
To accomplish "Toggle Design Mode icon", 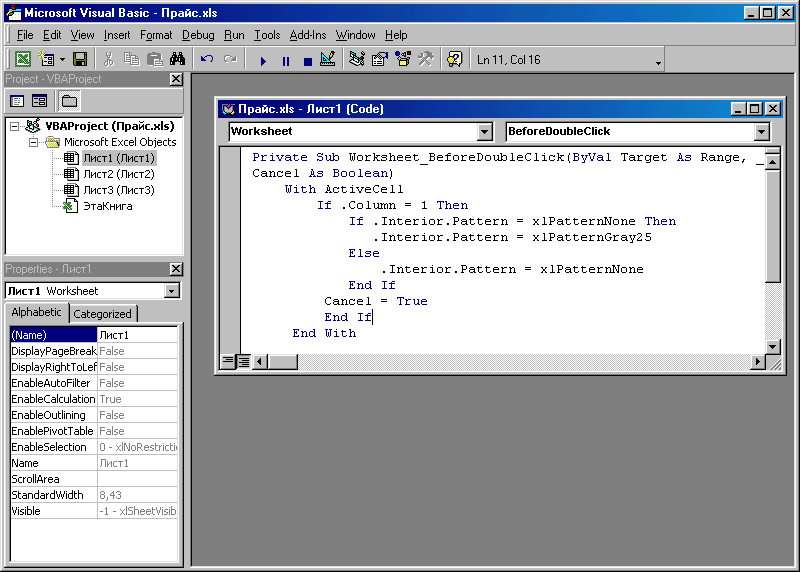I will point(328,59).
